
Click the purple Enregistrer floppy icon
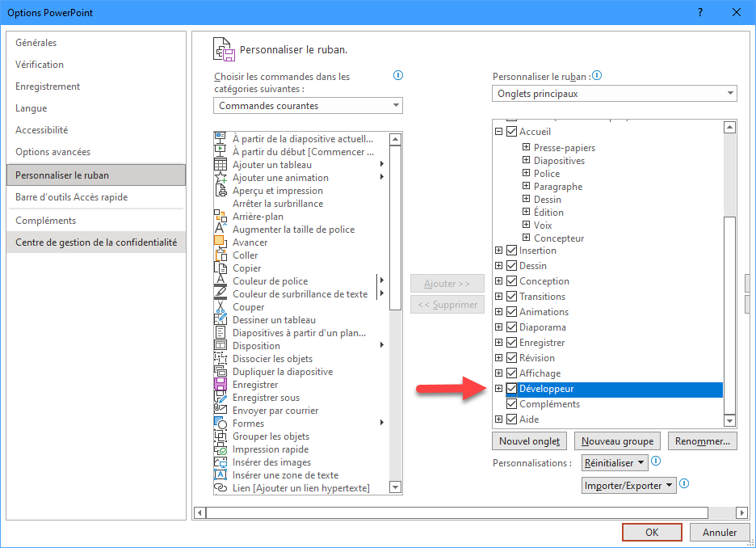(x=220, y=385)
